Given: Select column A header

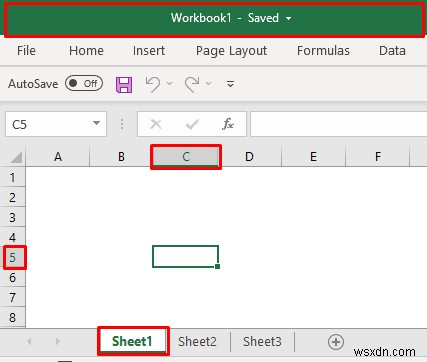Looking at the screenshot, I should 58,156.
